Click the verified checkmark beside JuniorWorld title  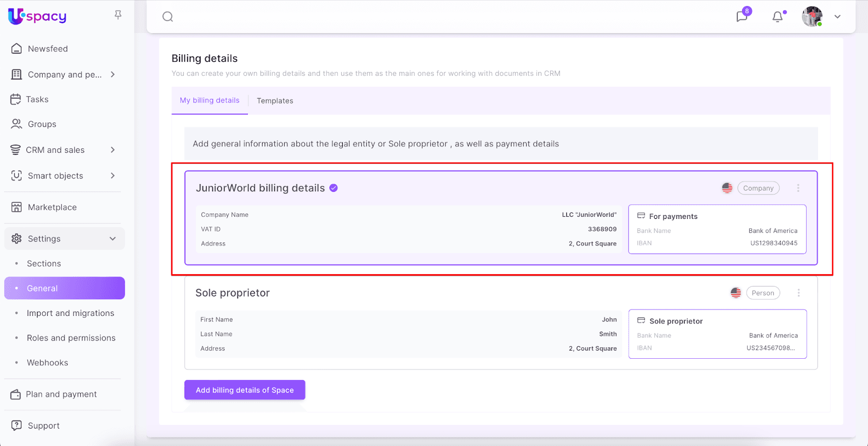click(x=334, y=188)
